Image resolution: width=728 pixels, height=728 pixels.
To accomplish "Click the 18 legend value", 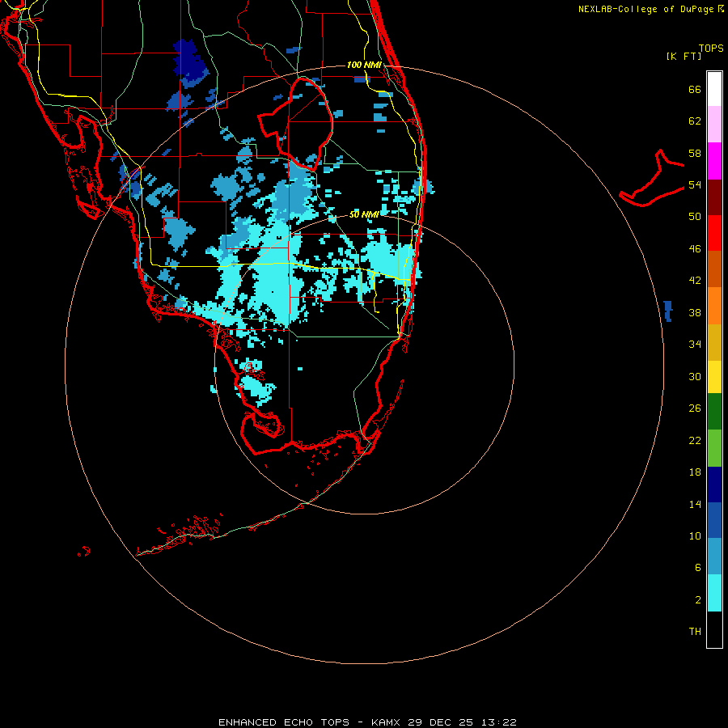I will tap(695, 472).
